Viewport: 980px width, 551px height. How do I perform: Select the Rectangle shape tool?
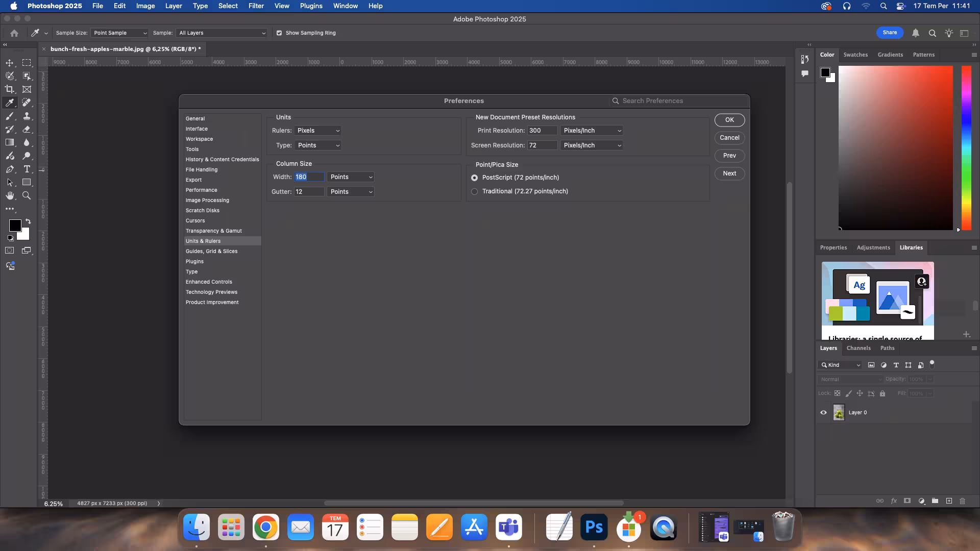coord(27,182)
